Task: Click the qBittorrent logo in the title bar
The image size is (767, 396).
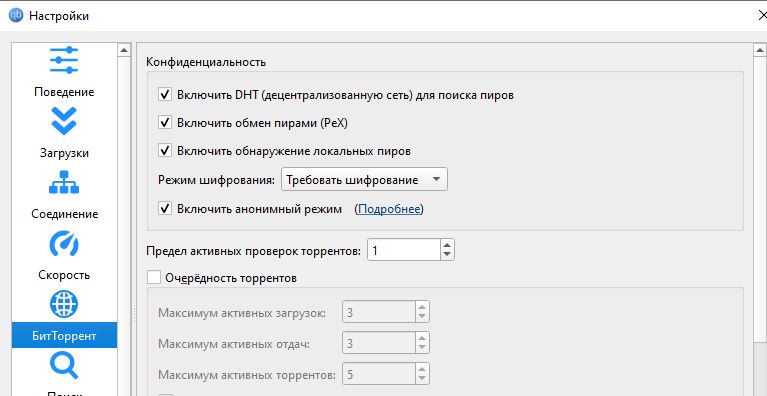Action: (x=16, y=16)
